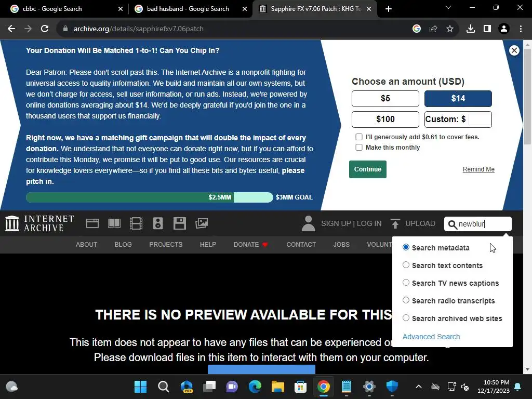Open HELP in the navigation bar

(208, 245)
